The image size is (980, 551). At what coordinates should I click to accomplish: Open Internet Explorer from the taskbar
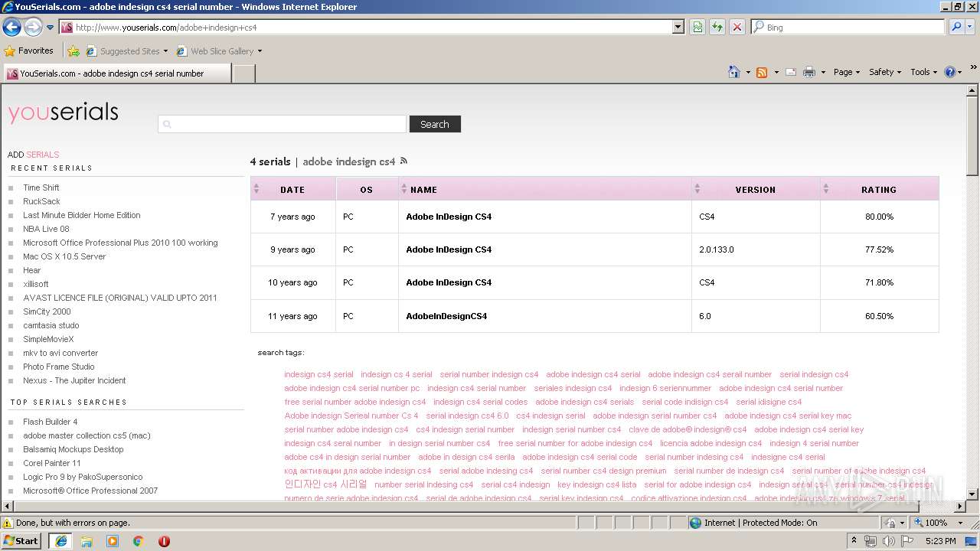[61, 541]
